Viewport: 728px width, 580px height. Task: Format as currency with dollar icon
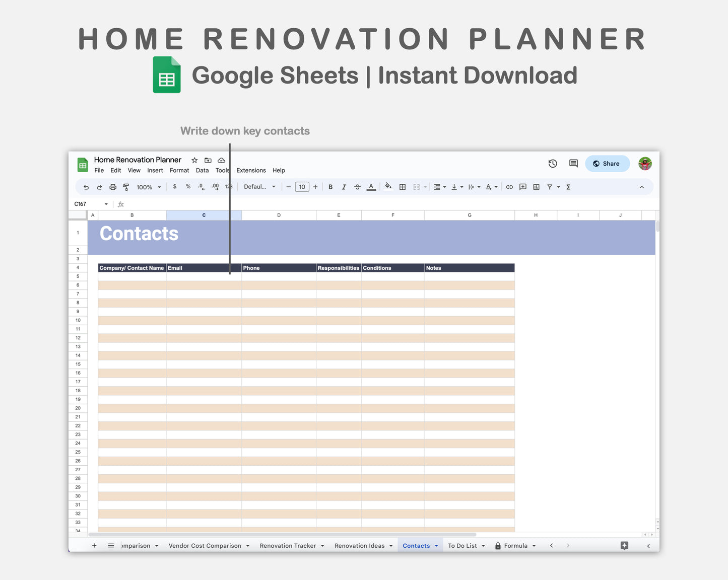[175, 187]
